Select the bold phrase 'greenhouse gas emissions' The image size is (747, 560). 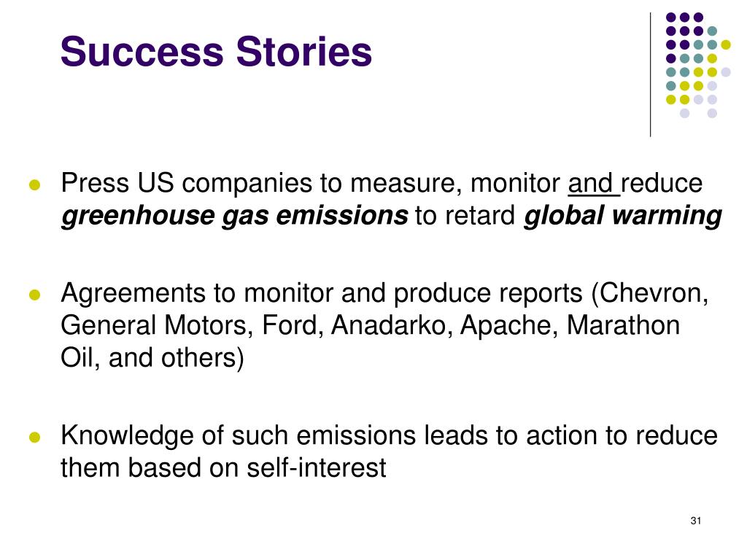234,215
